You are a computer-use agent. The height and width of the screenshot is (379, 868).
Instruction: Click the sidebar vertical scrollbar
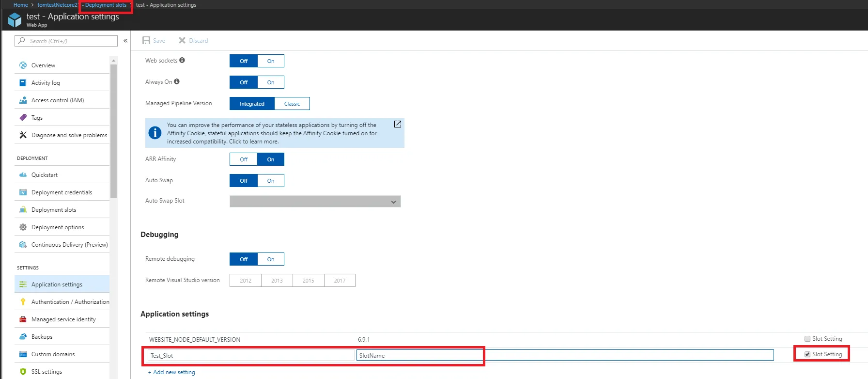(114, 131)
